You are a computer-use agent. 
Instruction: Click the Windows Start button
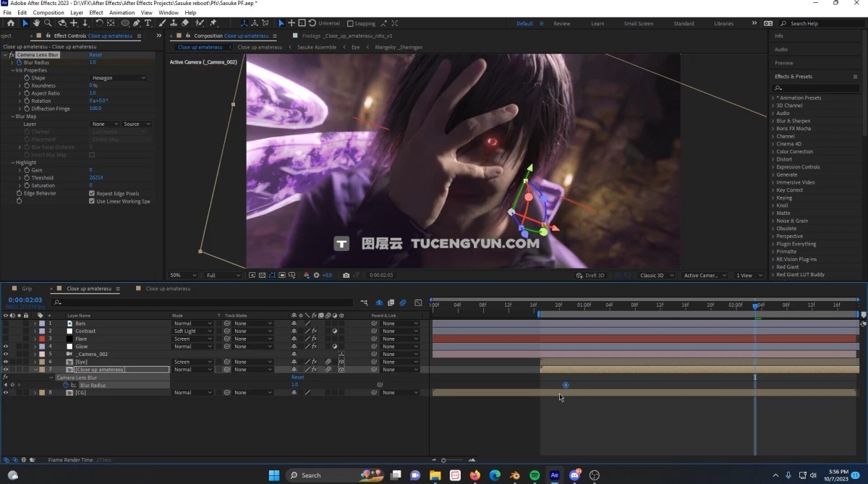tap(274, 475)
